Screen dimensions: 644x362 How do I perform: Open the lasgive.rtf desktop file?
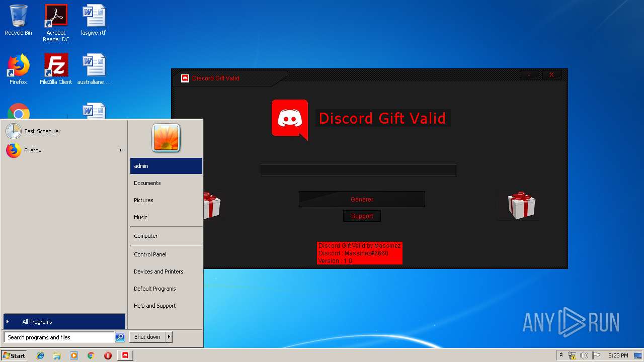coord(94,20)
